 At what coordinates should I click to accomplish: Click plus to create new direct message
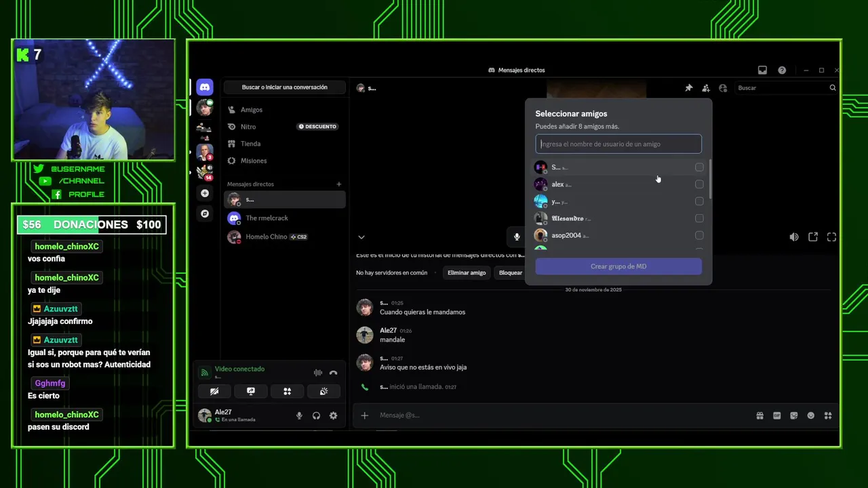339,184
